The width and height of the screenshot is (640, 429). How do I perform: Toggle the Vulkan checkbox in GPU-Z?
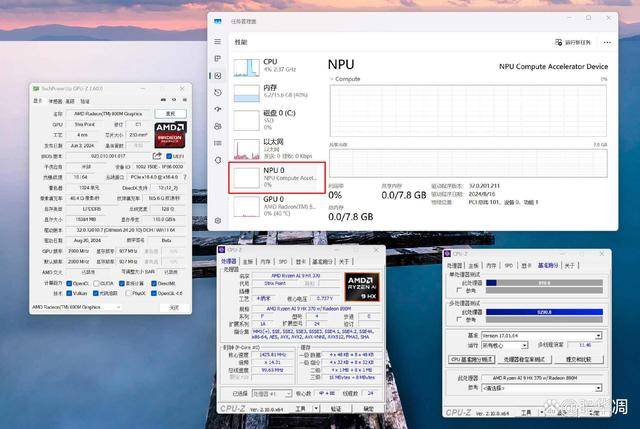click(69, 293)
